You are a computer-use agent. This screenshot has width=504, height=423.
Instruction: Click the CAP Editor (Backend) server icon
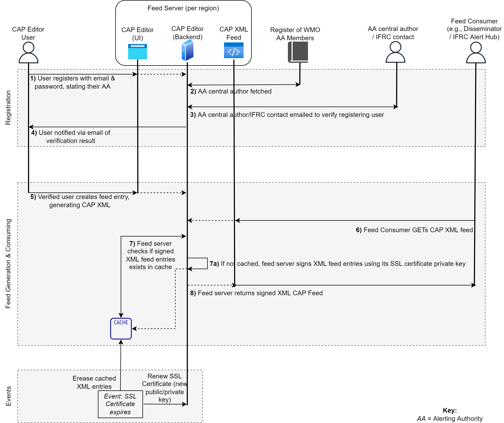(187, 50)
